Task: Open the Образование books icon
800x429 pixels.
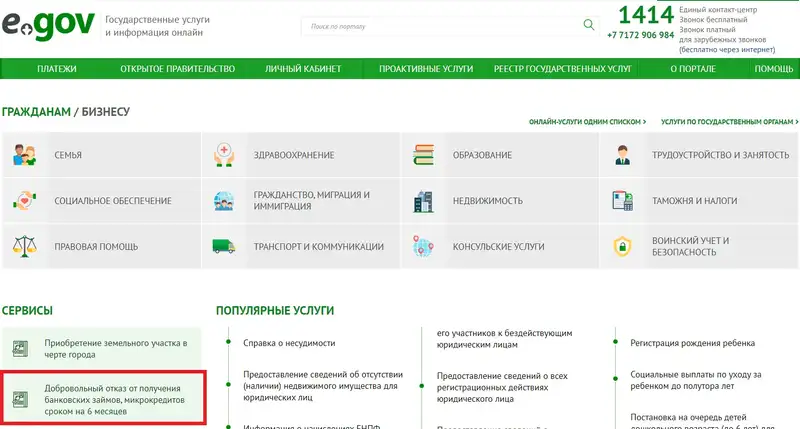Action: 423,155
